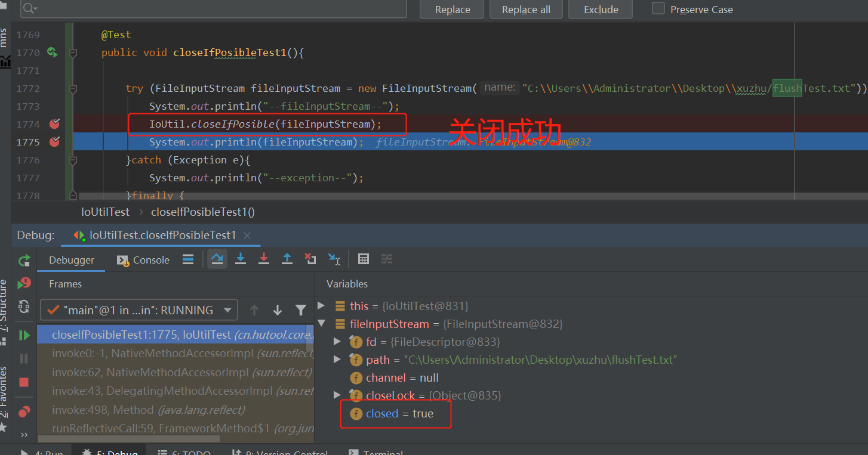Close the IoUtilTest.closeIfPosibleTest1 debug tab
Viewport: 868px width, 455px height.
248,236
